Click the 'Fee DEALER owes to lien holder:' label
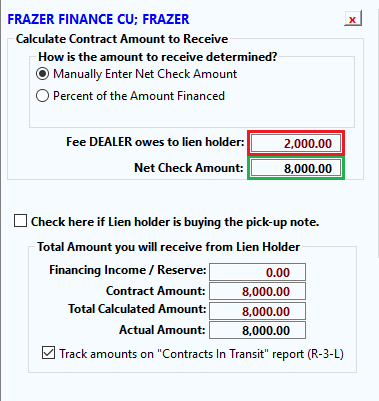This screenshot has width=379, height=401. (x=155, y=142)
